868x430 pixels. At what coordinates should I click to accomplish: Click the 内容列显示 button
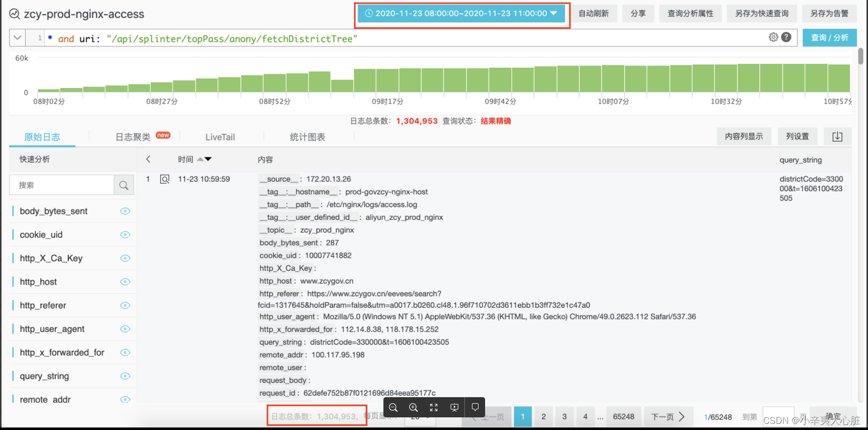click(744, 136)
